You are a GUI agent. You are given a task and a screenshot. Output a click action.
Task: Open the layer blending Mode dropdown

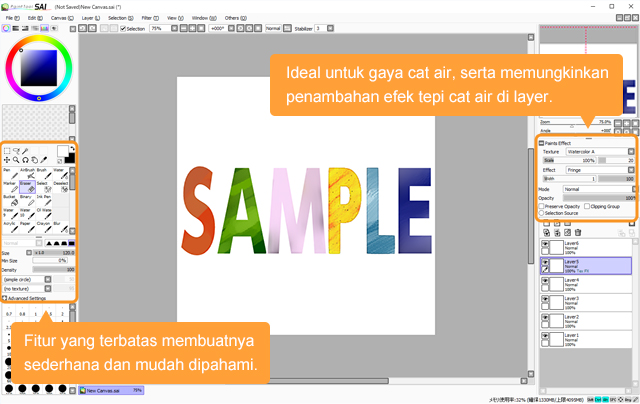point(598,188)
